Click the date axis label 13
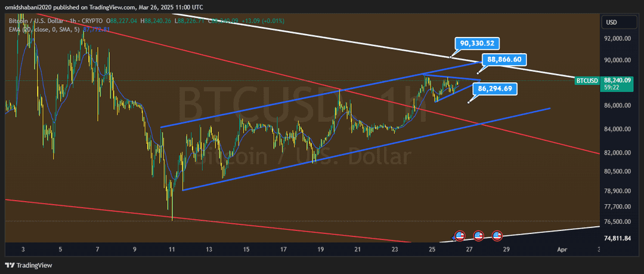The width and height of the screenshot is (644, 274). coord(209,250)
